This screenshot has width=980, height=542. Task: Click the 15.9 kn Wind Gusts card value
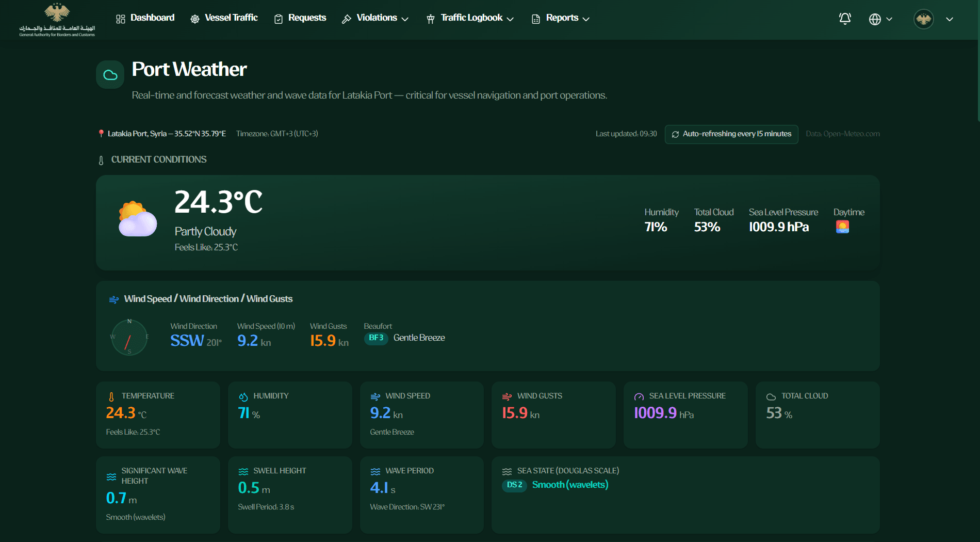pyautogui.click(x=520, y=413)
